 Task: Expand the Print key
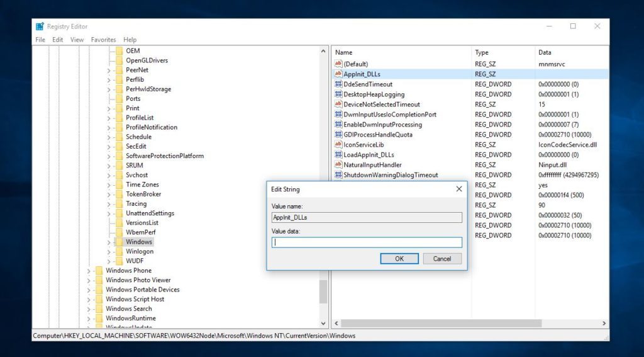pos(109,108)
